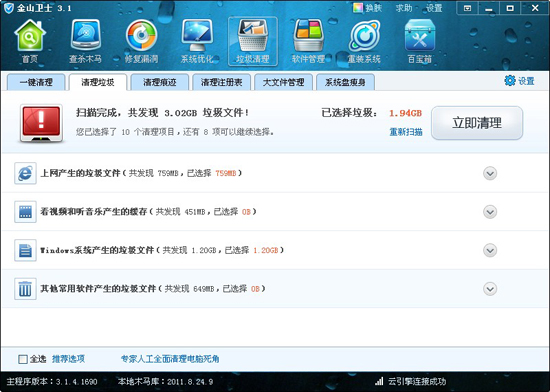Click 本地木马库 2011.8.24.9 status text
This screenshot has width=550, height=392.
tap(166, 381)
